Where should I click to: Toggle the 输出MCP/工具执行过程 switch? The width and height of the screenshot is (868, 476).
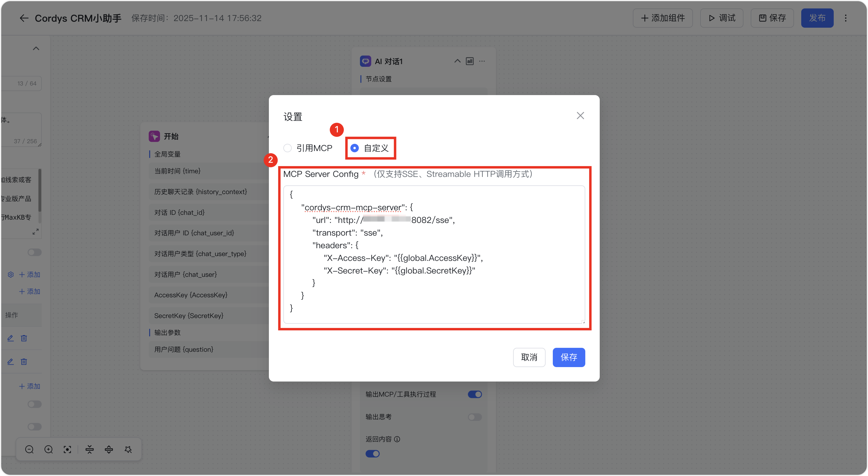click(x=475, y=394)
